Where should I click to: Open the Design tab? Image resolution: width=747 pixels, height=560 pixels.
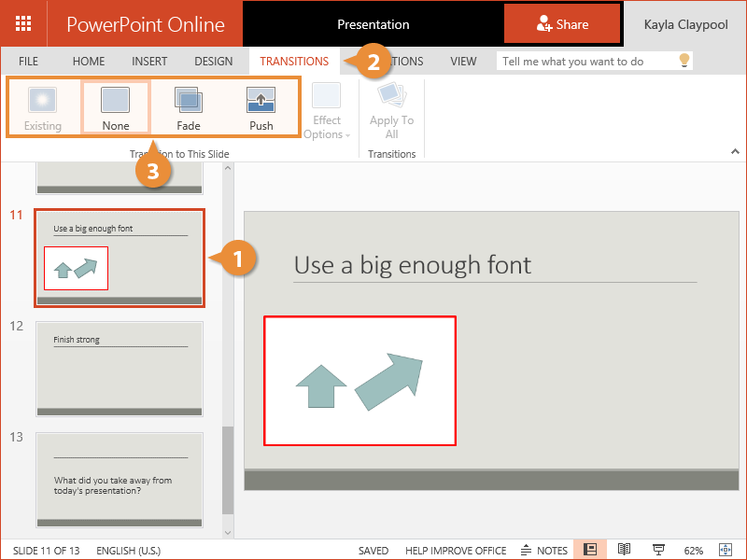[x=213, y=62]
